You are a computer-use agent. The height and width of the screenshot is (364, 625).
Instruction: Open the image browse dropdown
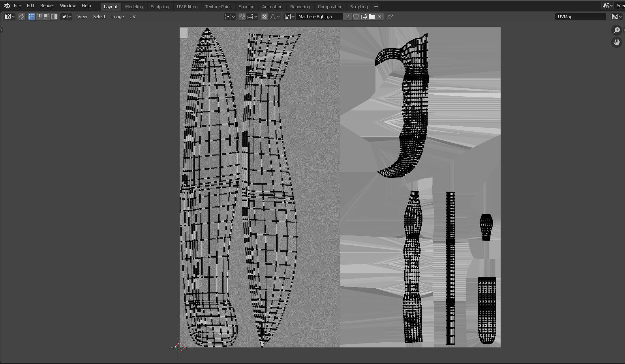289,17
